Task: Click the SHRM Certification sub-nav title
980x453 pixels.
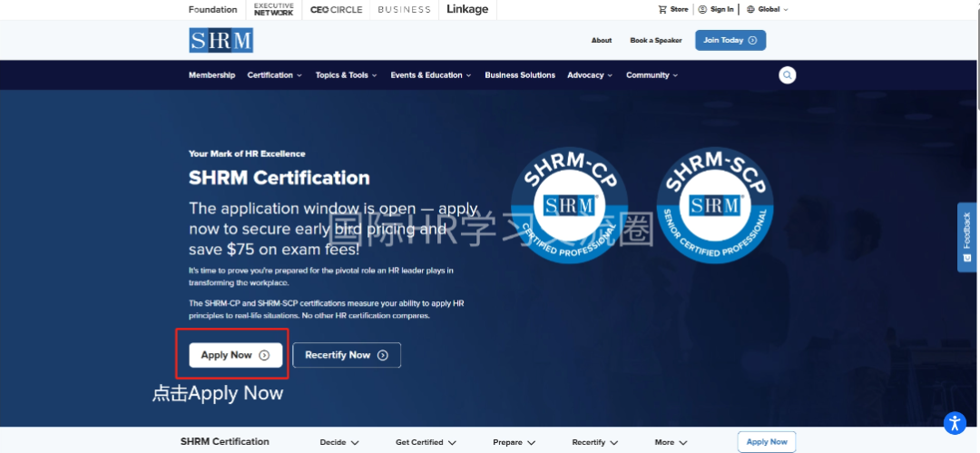Action: click(x=225, y=442)
